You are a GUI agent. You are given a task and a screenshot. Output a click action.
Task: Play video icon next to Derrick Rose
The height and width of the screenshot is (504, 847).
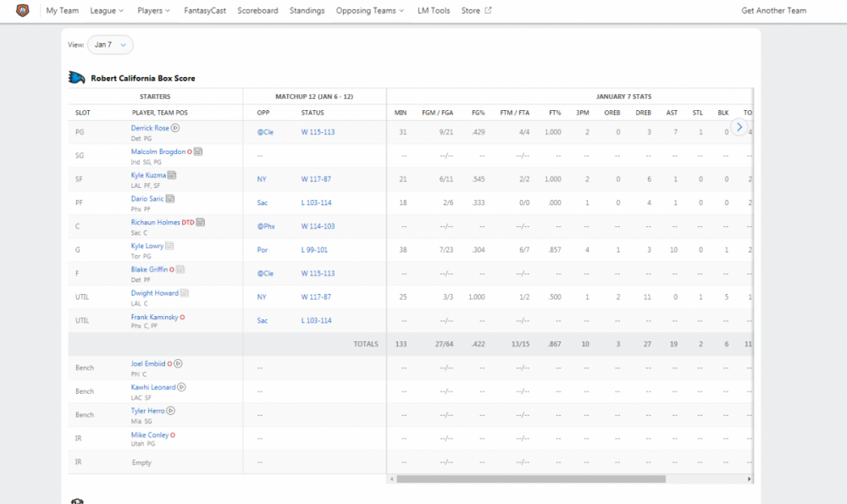pyautogui.click(x=175, y=128)
